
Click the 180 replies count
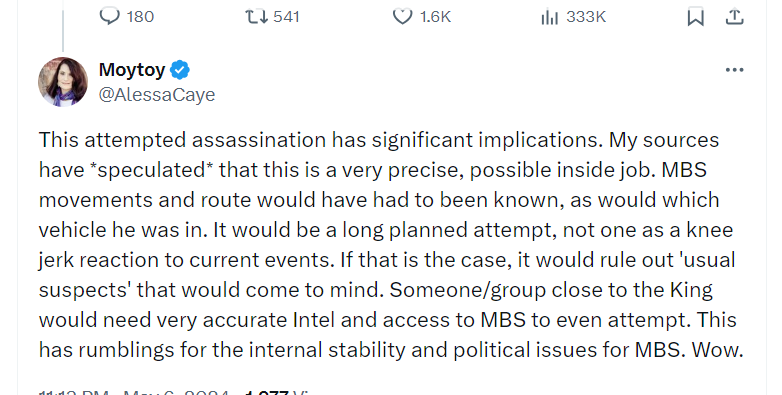pyautogui.click(x=140, y=17)
